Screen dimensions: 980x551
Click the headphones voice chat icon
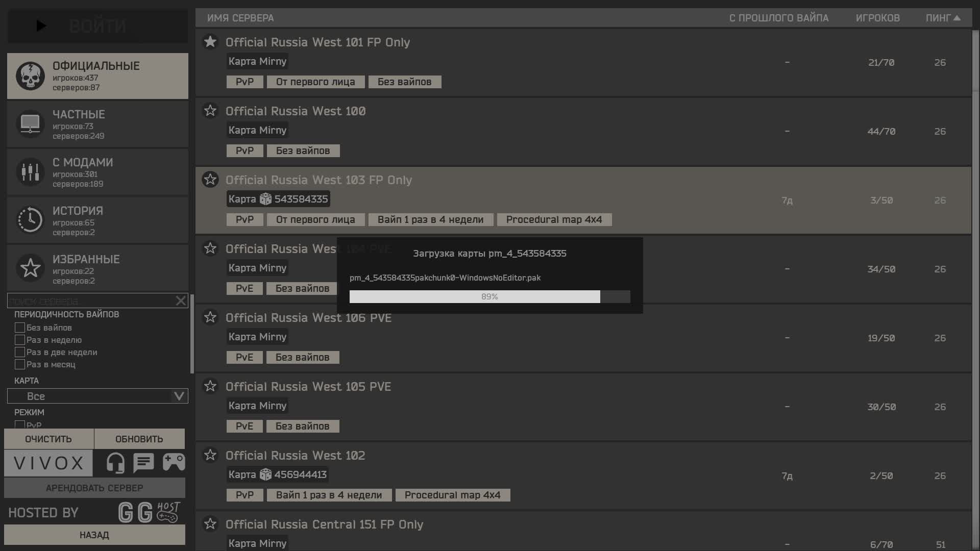point(115,463)
